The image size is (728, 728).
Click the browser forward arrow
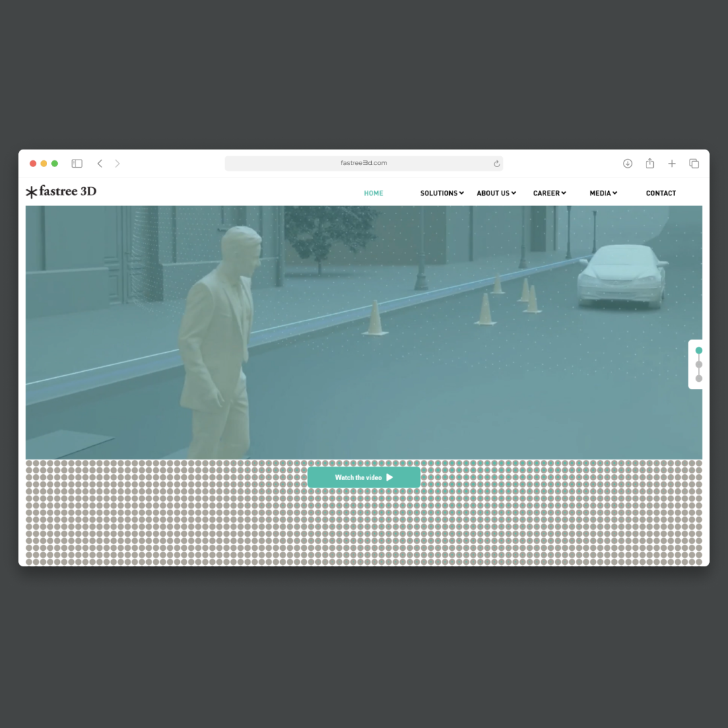(x=117, y=164)
